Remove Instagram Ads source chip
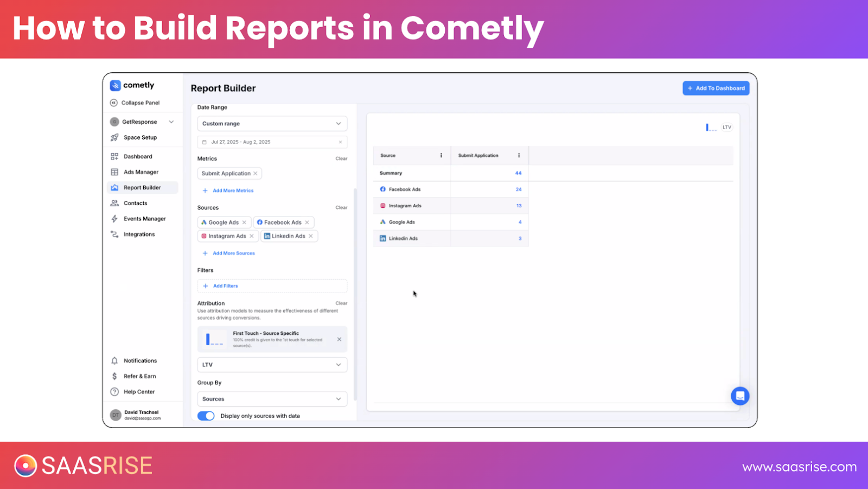868x489 pixels. coord(252,236)
